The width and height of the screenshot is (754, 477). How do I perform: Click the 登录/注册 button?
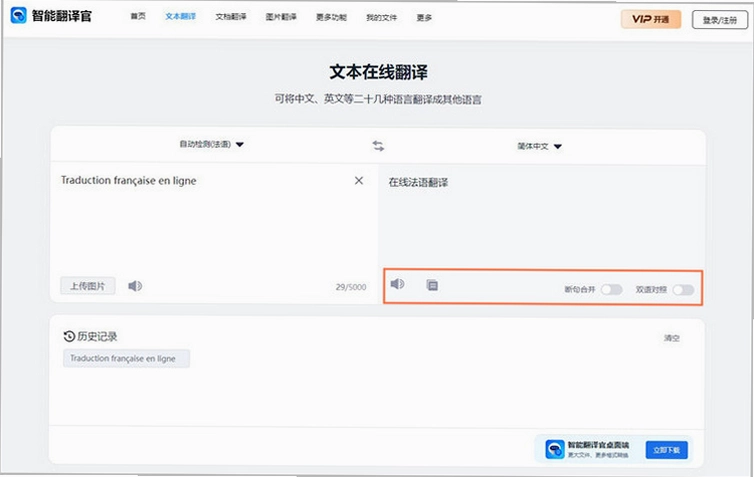(719, 20)
